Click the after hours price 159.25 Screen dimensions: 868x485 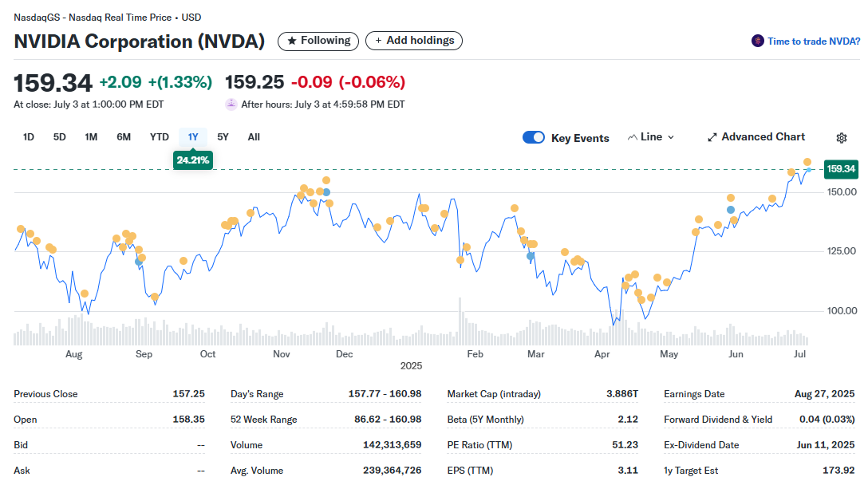(254, 82)
